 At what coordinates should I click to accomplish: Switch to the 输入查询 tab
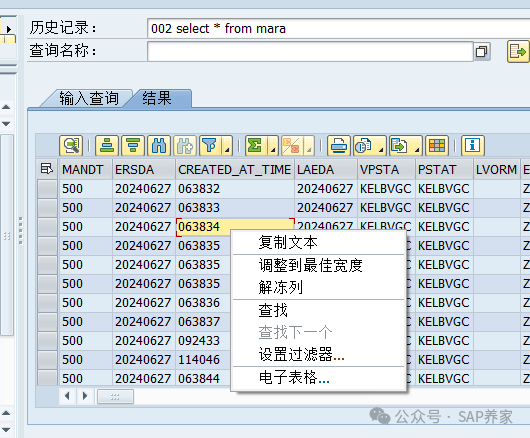coord(89,98)
